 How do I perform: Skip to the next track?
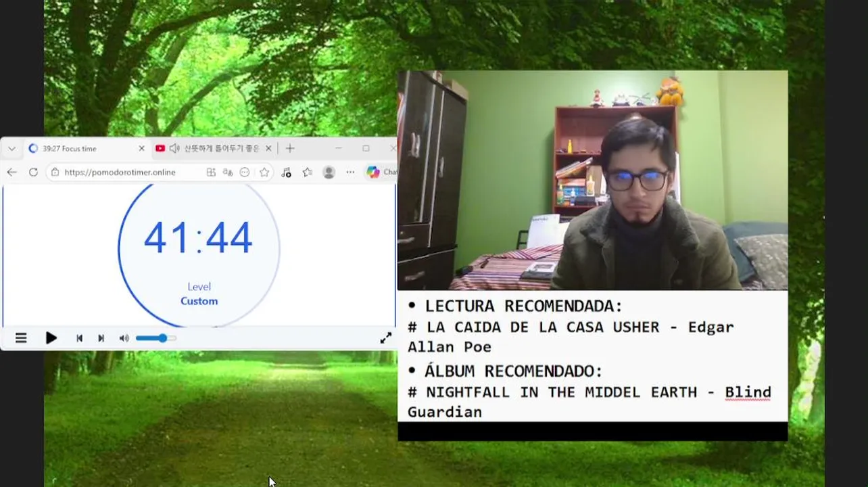click(101, 338)
